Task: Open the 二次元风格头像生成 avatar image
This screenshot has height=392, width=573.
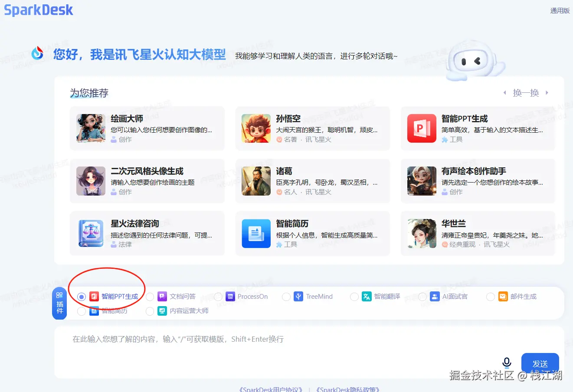Action: [91, 181]
